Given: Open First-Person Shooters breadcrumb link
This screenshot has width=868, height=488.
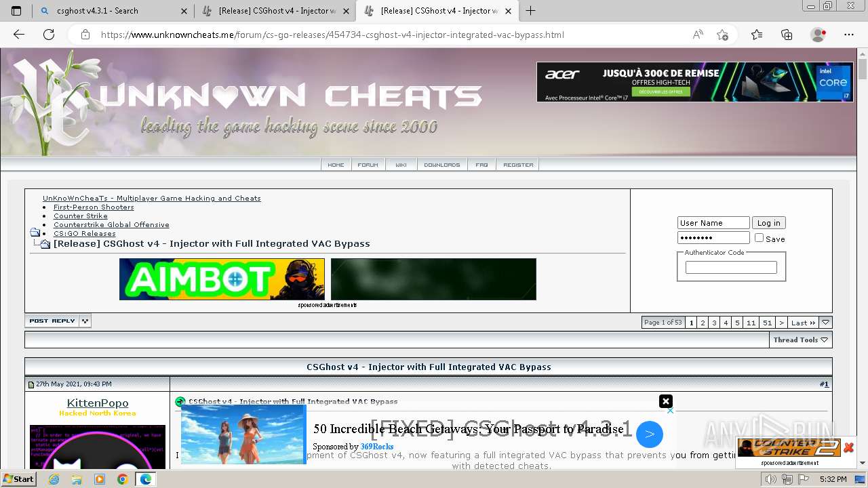Looking at the screenshot, I should coord(94,207).
